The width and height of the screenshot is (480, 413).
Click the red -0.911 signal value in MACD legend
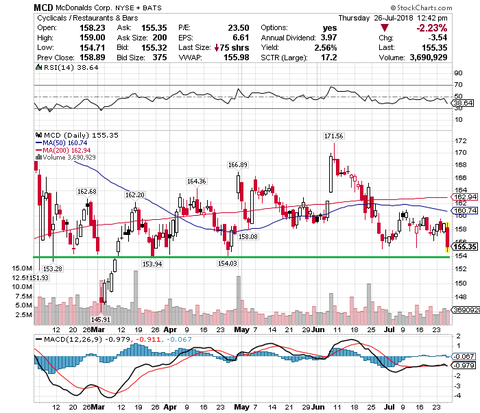pos(148,340)
